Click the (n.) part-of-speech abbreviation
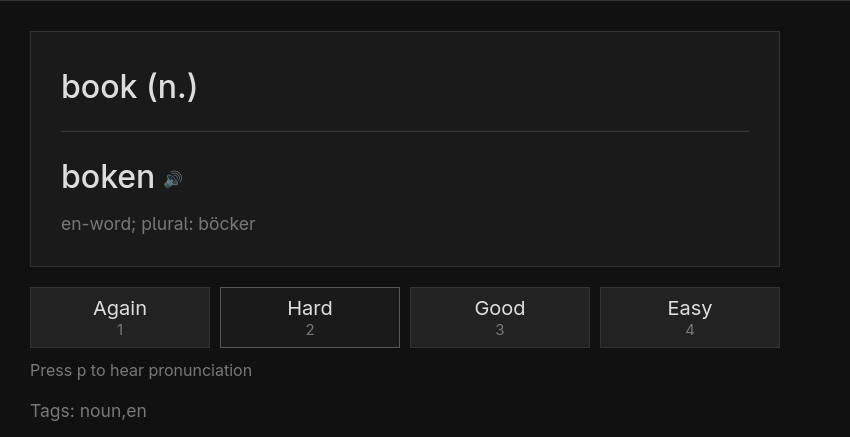Image resolution: width=850 pixels, height=437 pixels. (x=172, y=87)
